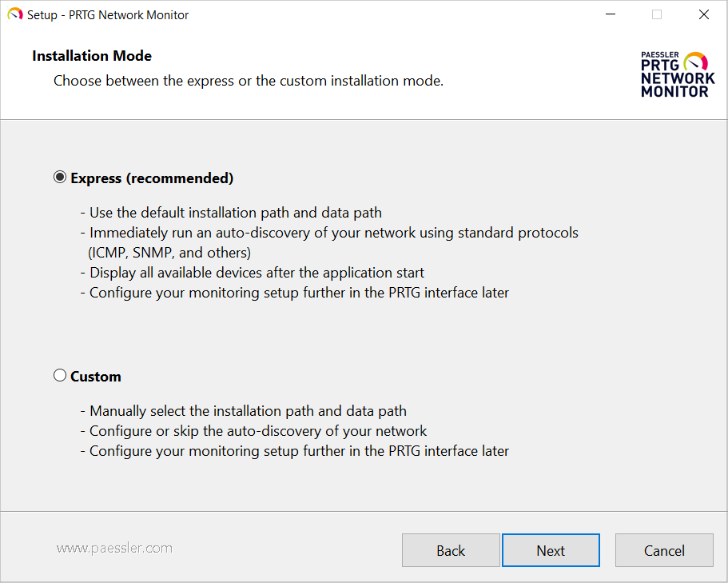
Task: Click the "Installation Mode" heading
Action: (92, 56)
